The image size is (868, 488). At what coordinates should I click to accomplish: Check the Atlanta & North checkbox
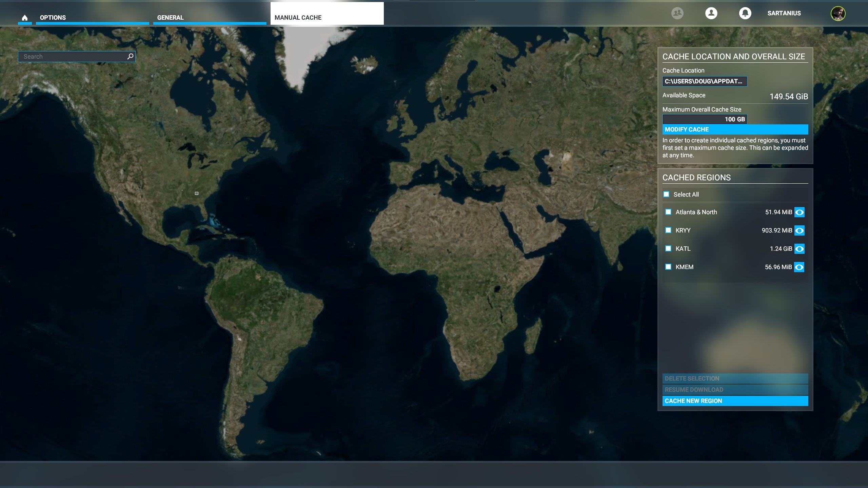click(x=668, y=212)
